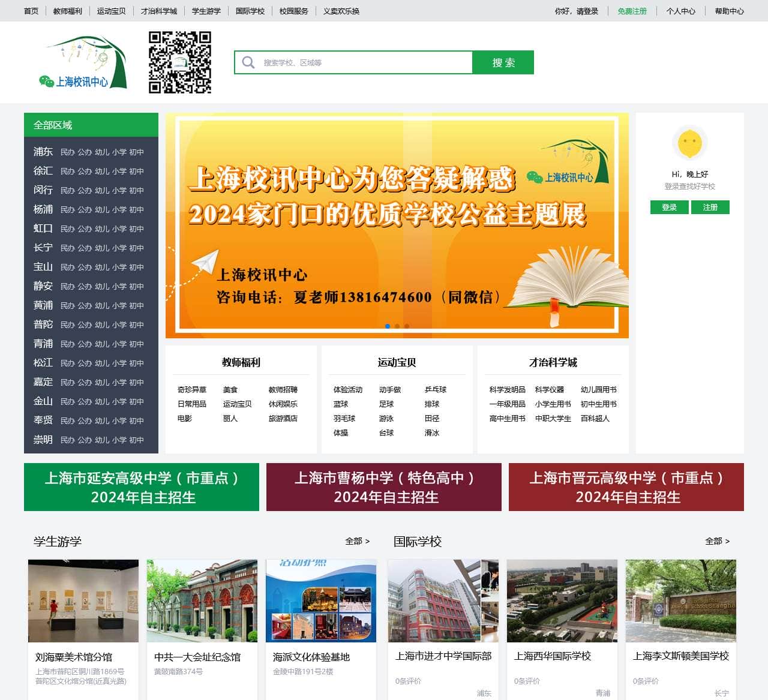
Task: Click the Shanghai school info center logo
Action: tap(83, 62)
